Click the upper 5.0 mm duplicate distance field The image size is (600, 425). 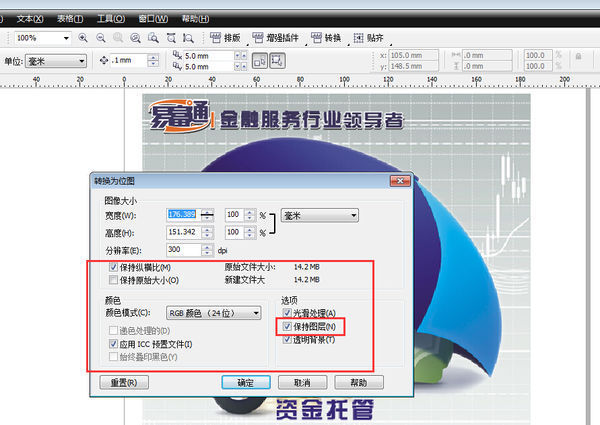pyautogui.click(x=209, y=55)
